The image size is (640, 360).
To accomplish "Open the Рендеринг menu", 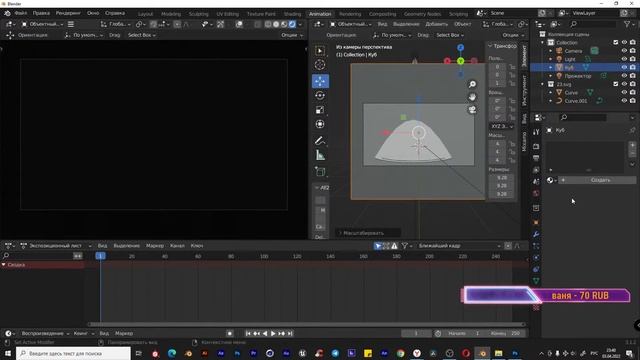I will point(68,13).
